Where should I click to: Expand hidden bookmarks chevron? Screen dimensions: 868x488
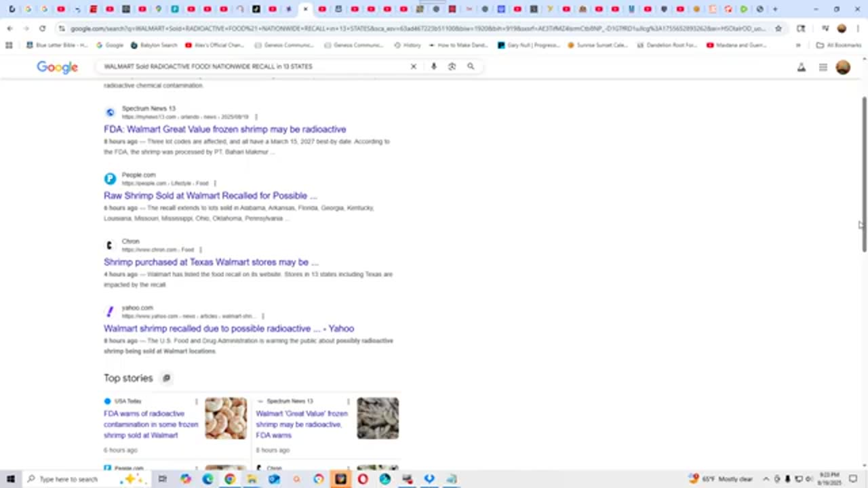(798, 45)
